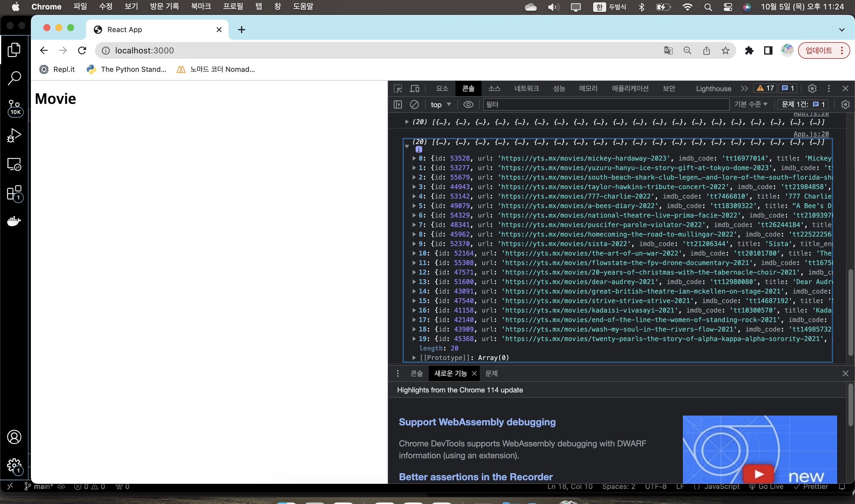Click the inspect element picker icon
The width and height of the screenshot is (855, 504).
pos(398,89)
